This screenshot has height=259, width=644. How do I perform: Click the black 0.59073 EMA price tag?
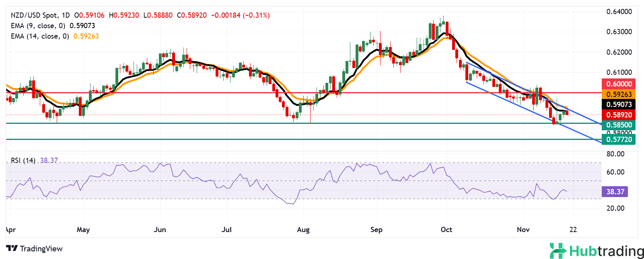[619, 105]
